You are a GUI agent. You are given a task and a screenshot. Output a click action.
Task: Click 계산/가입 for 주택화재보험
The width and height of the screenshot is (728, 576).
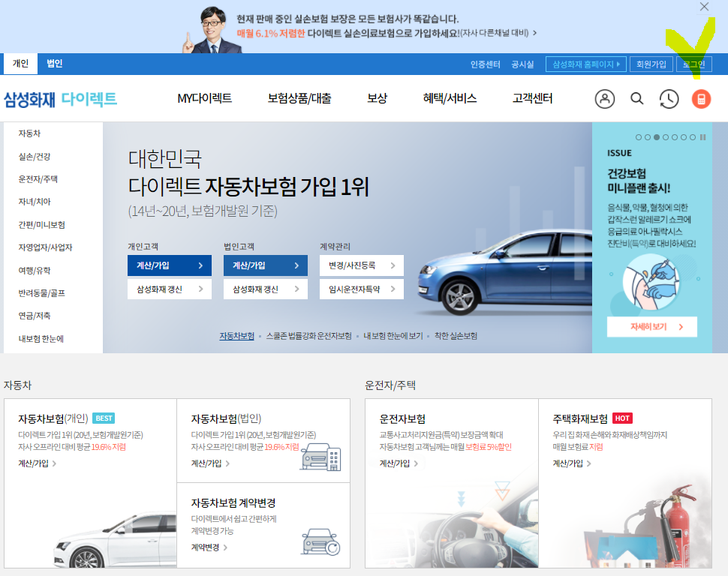[572, 463]
